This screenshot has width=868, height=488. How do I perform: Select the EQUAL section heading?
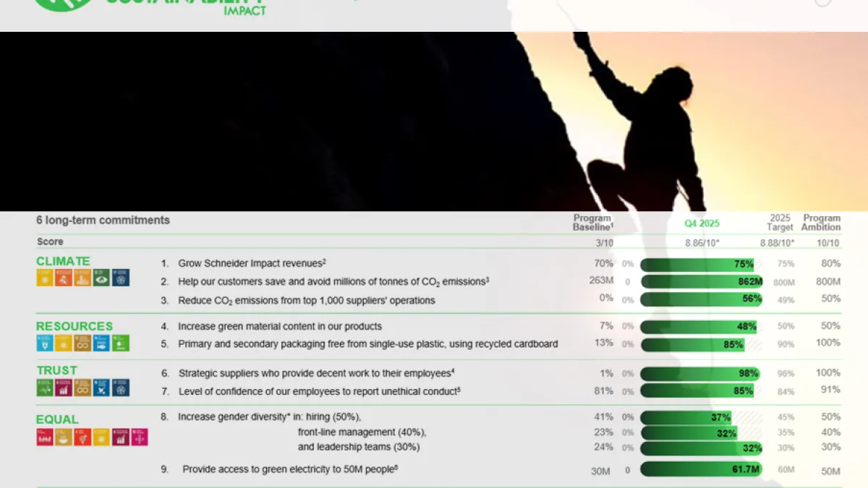click(x=57, y=419)
